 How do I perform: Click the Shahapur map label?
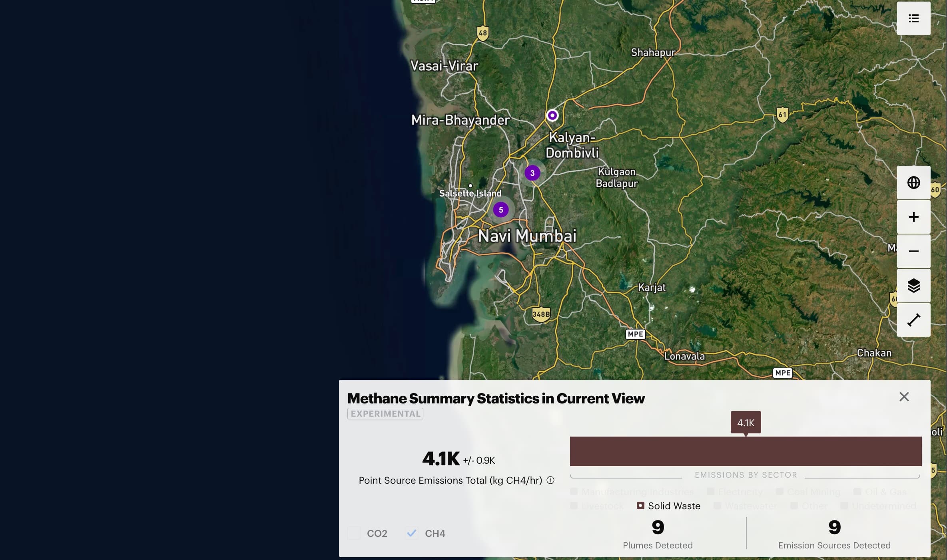[x=653, y=52]
